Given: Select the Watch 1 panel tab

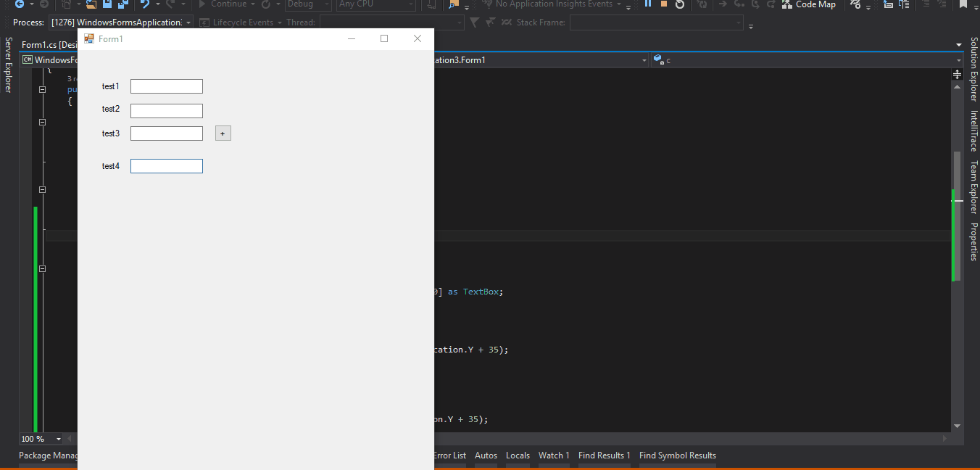Looking at the screenshot, I should [x=554, y=455].
